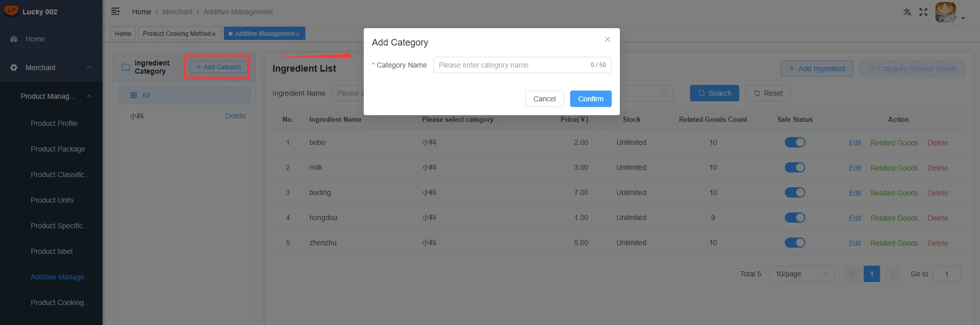Image resolution: width=980 pixels, height=325 pixels.
Task: Open Product Specific... page
Action: tap(60, 226)
